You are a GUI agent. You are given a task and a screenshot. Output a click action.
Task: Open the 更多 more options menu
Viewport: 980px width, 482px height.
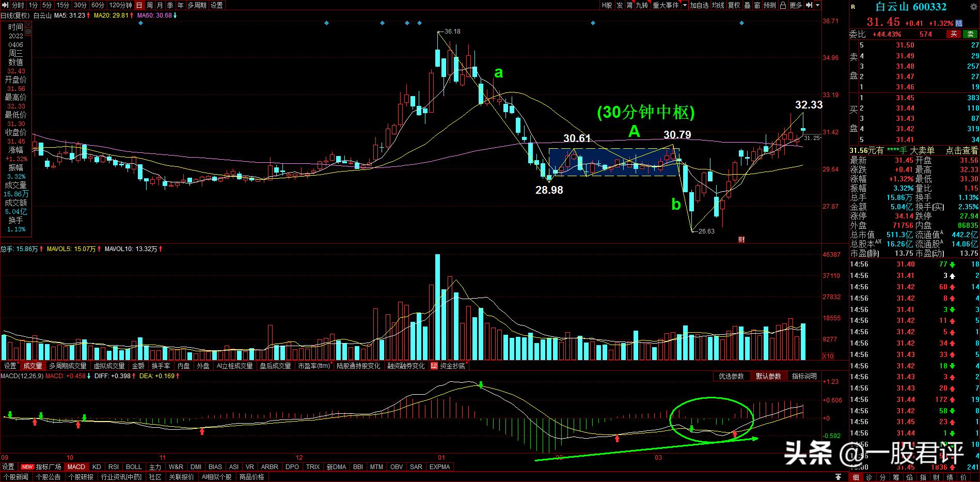796,5
